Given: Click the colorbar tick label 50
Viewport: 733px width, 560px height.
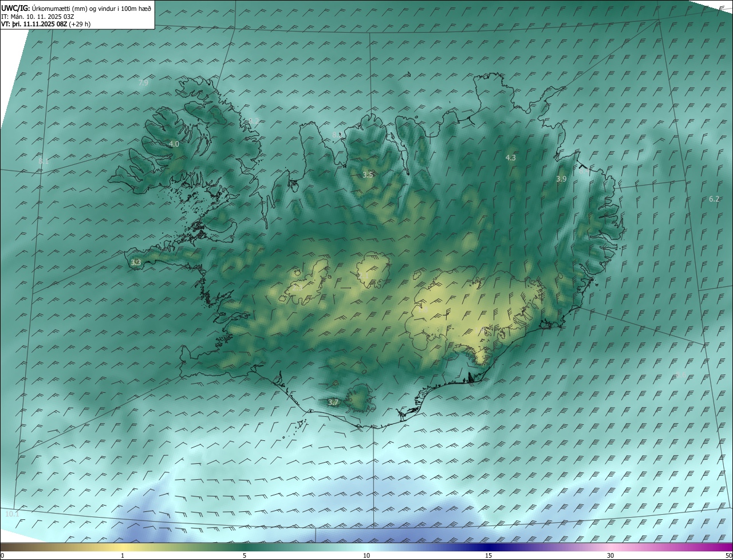Looking at the screenshot, I should tap(728, 555).
